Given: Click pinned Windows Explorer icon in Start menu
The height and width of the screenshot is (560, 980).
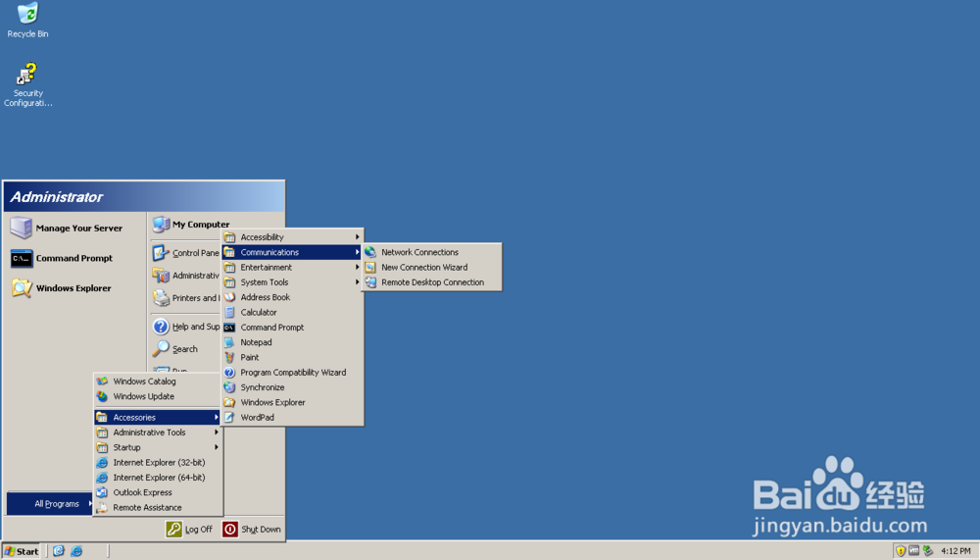Looking at the screenshot, I should pyautogui.click(x=22, y=287).
